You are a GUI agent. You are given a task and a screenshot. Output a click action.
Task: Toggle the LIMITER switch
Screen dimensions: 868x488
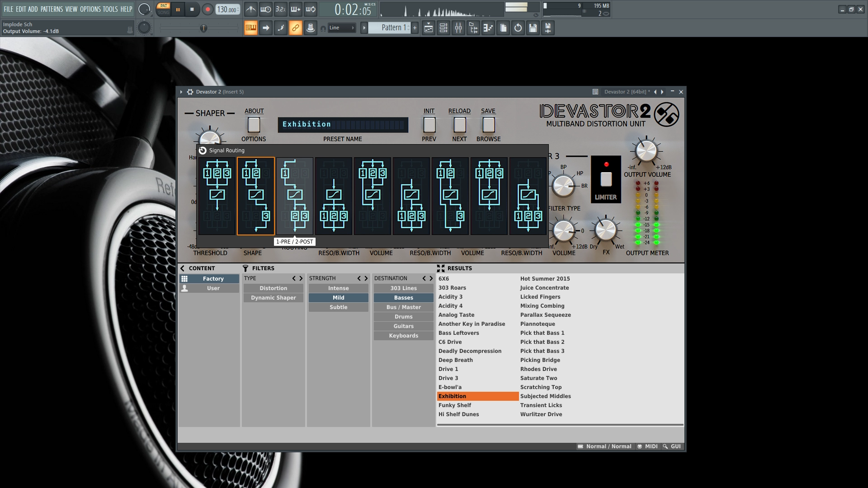[x=606, y=179]
